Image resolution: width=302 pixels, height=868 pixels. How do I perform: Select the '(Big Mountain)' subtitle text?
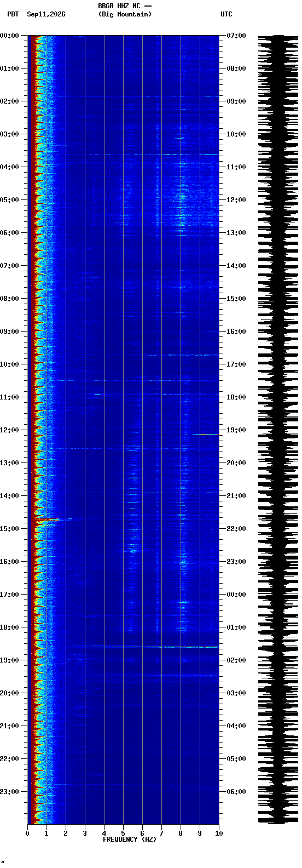pos(125,14)
